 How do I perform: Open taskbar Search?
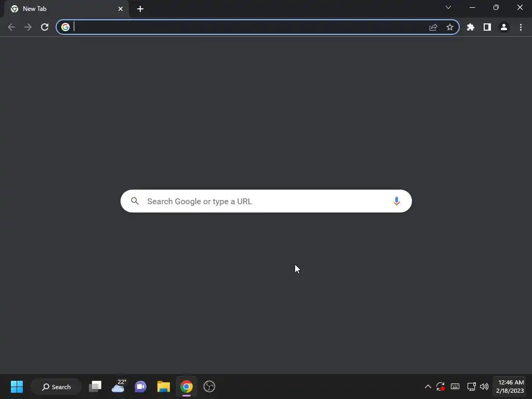pos(56,387)
